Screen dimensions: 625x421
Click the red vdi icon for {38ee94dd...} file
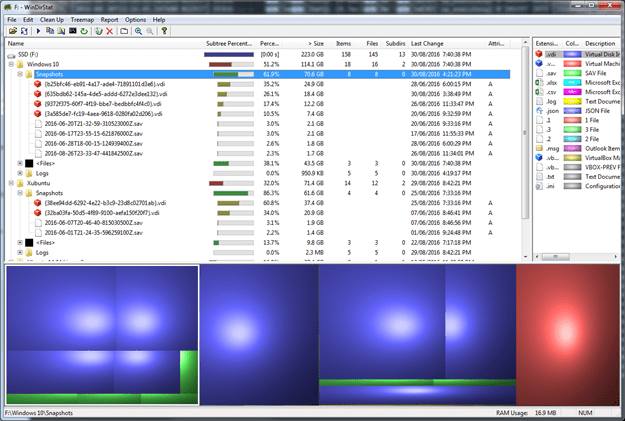click(x=37, y=203)
